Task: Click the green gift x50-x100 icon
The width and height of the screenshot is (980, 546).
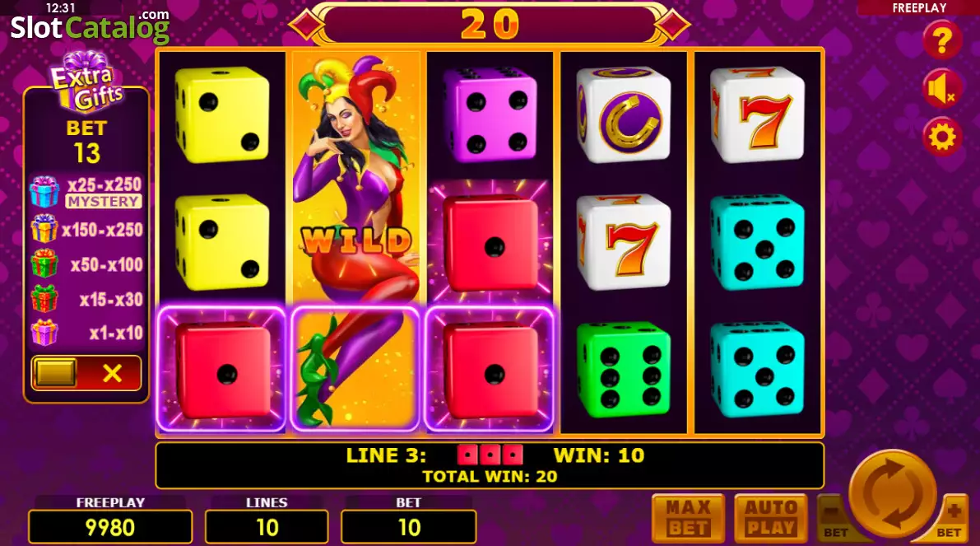Action: pos(44,264)
